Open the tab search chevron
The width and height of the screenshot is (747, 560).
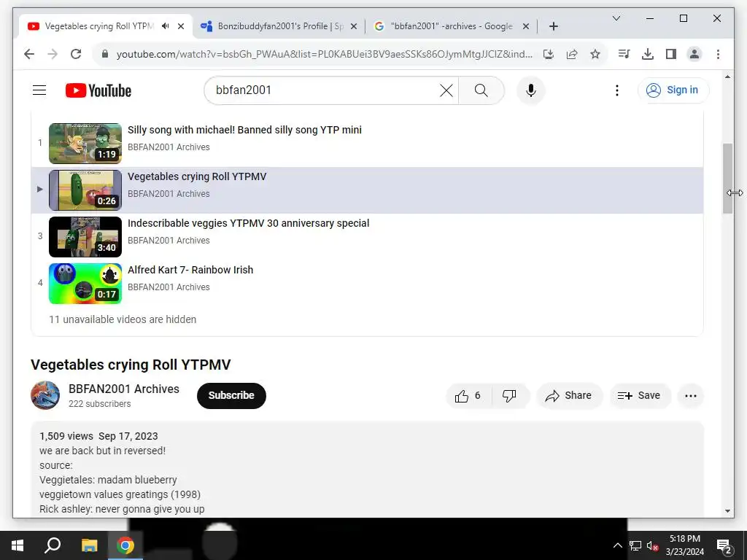point(616,18)
